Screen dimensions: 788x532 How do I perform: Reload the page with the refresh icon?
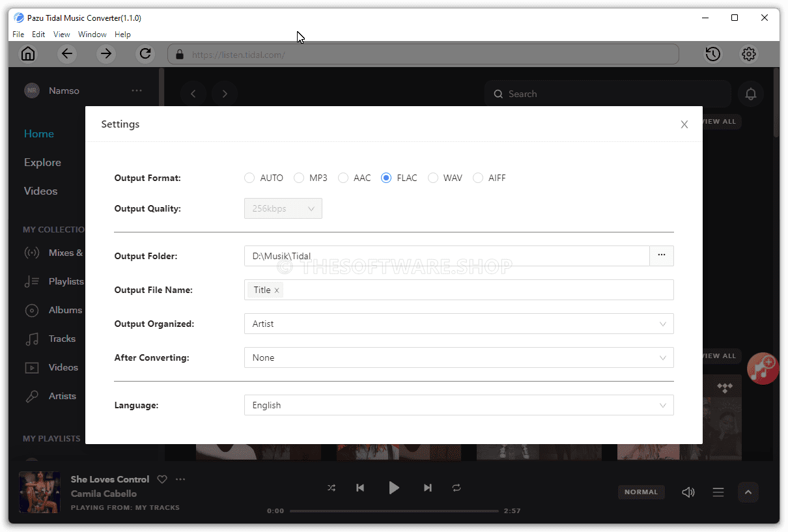(145, 54)
